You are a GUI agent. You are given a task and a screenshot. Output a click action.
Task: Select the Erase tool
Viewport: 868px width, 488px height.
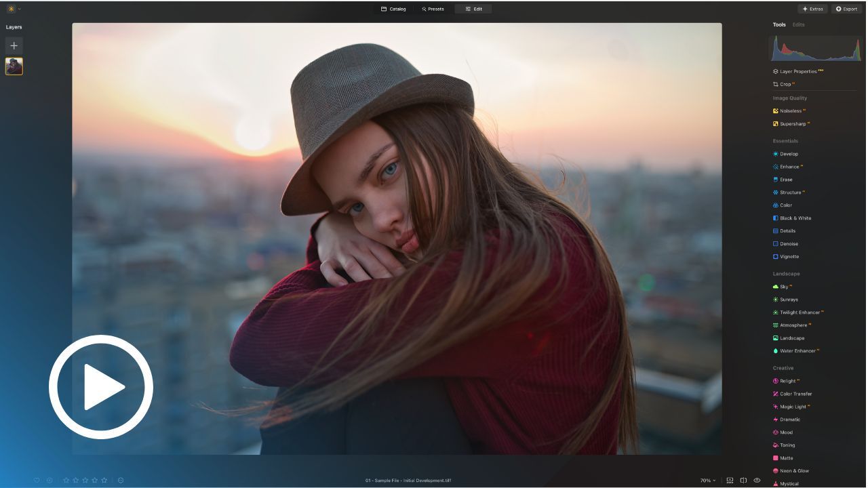point(786,180)
